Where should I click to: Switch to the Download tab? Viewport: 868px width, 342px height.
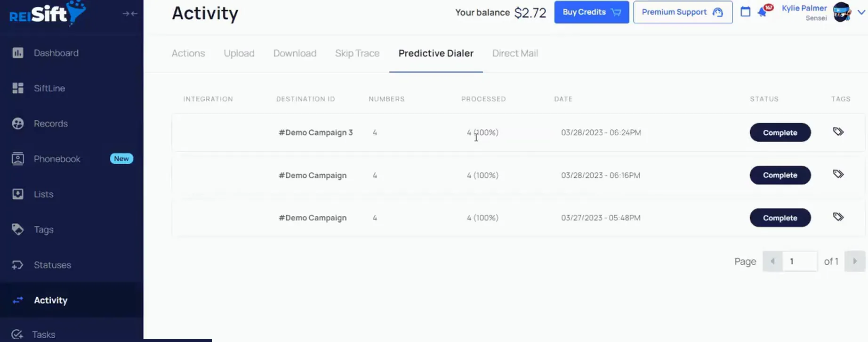point(295,53)
